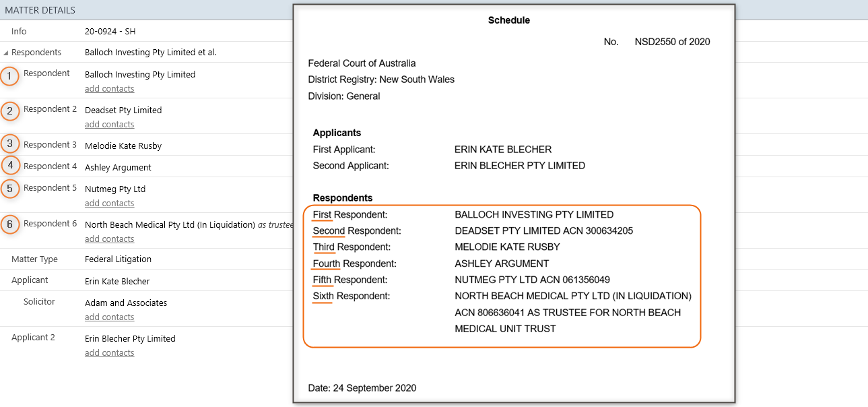Select the Info value 20-0924 - SH
Image resolution: width=868 pixels, height=407 pixels.
point(110,32)
